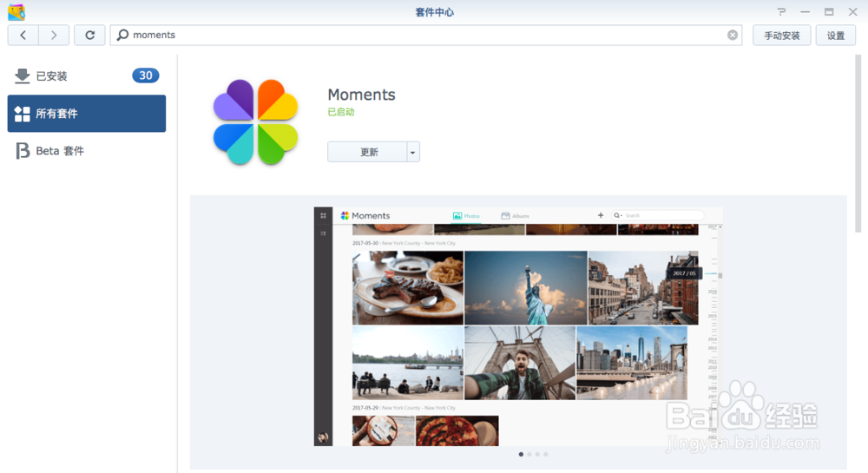
Task: Click in the search field containing moments
Action: click(x=425, y=35)
